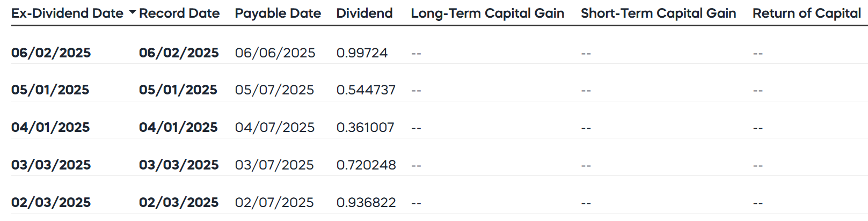Click dividend value 0.99724
Viewport: 868px width, 221px height.
click(x=362, y=53)
